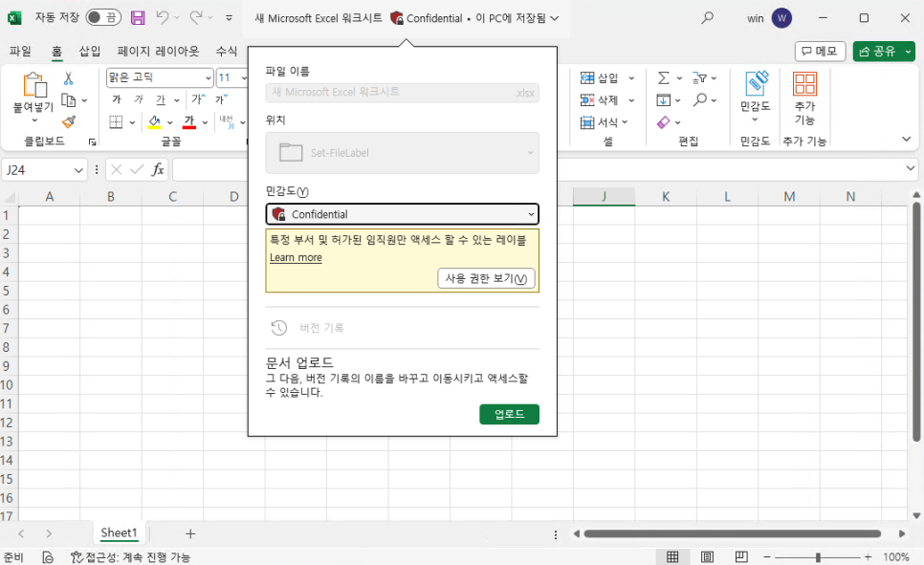Open the 파일 menu tab
Viewport: 924px width, 565px height.
(x=21, y=52)
